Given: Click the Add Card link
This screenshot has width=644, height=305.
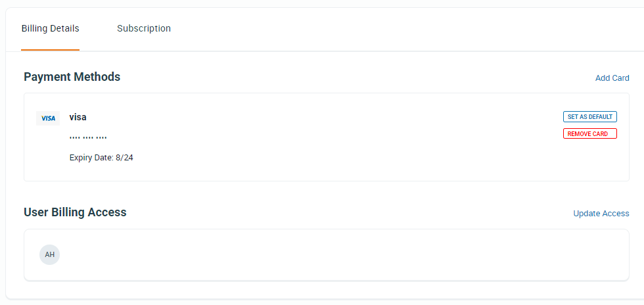Looking at the screenshot, I should click(x=612, y=78).
